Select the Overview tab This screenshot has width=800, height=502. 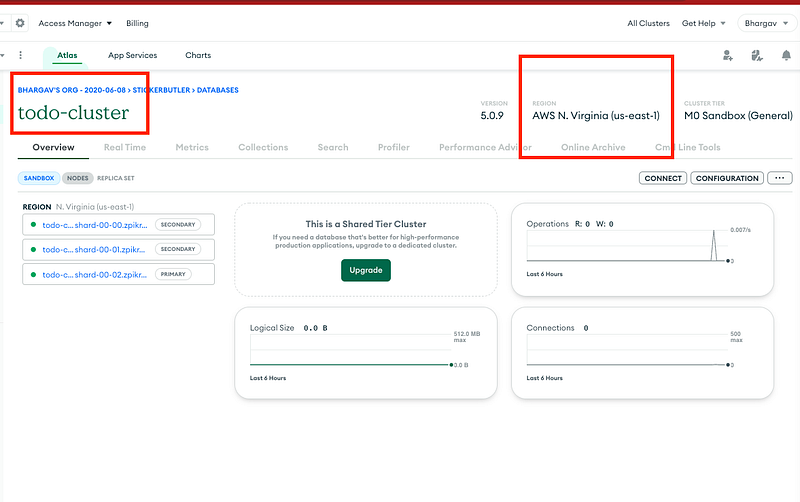click(54, 147)
